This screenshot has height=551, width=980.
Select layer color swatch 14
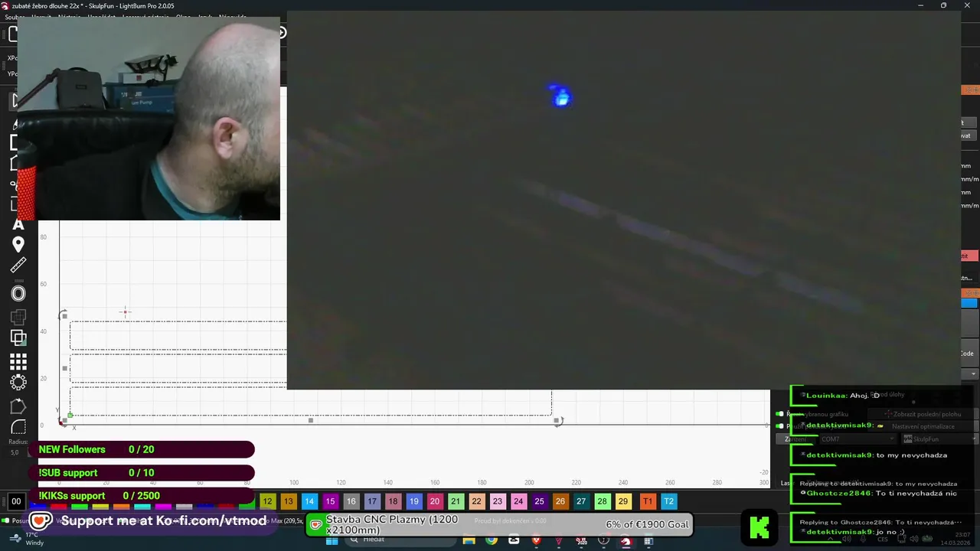(x=309, y=501)
